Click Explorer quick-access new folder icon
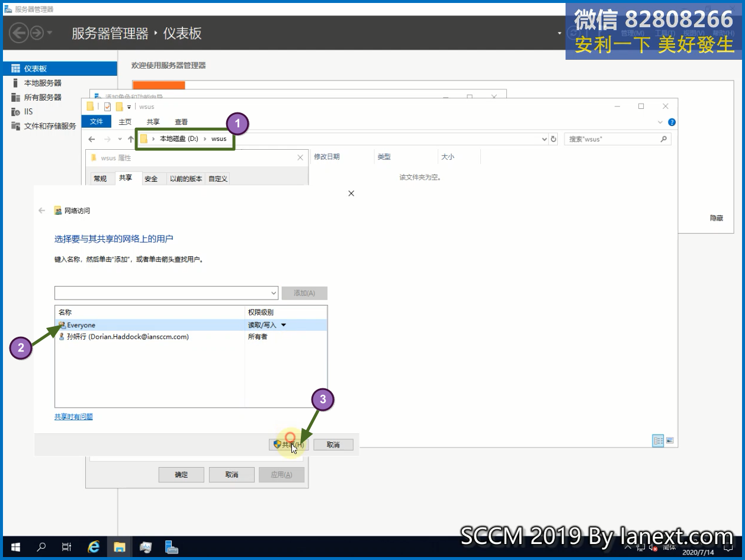This screenshot has height=560, width=745. pyautogui.click(x=119, y=107)
